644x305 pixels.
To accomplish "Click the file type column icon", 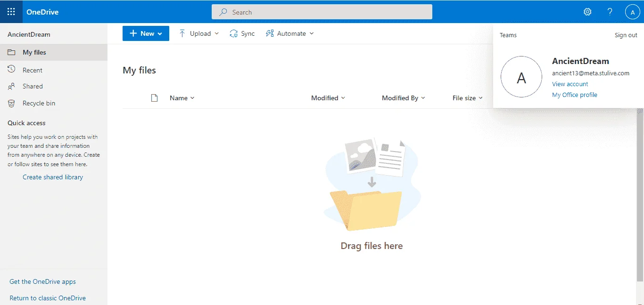I will click(154, 98).
